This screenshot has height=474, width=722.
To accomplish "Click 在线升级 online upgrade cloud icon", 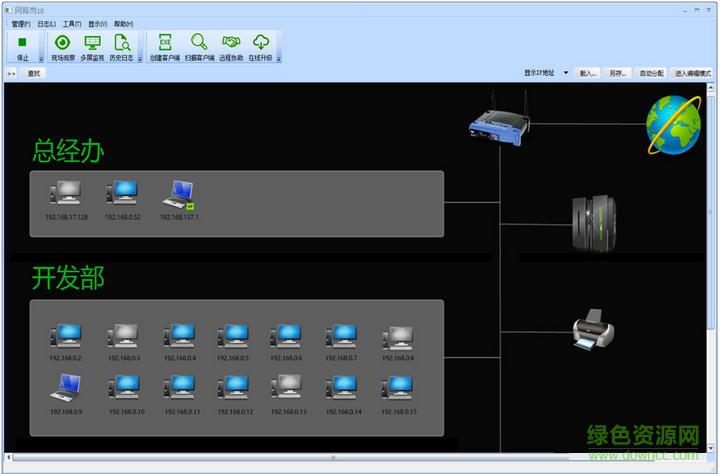I will pyautogui.click(x=261, y=43).
